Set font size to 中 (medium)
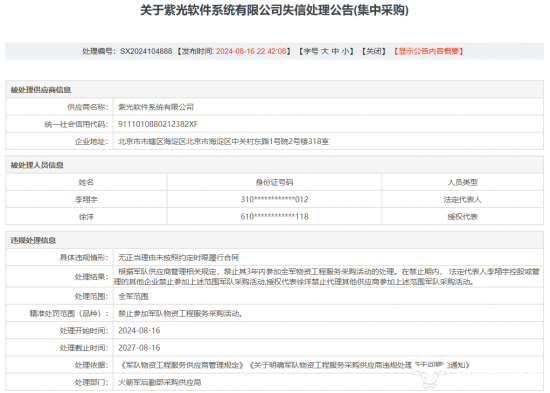This screenshot has width=550, height=393. coord(335,51)
